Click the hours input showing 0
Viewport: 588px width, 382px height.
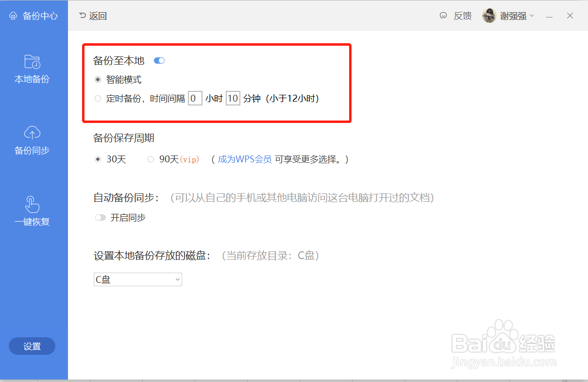click(x=195, y=98)
